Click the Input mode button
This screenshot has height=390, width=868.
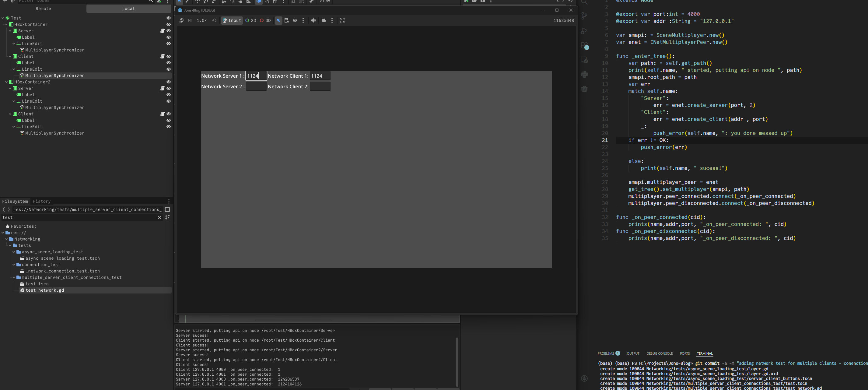click(x=232, y=21)
